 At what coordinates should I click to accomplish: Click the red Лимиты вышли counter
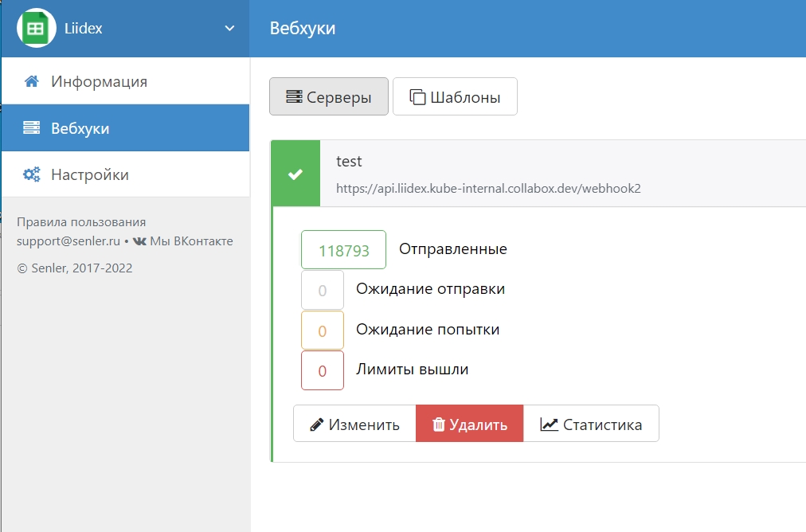point(323,370)
